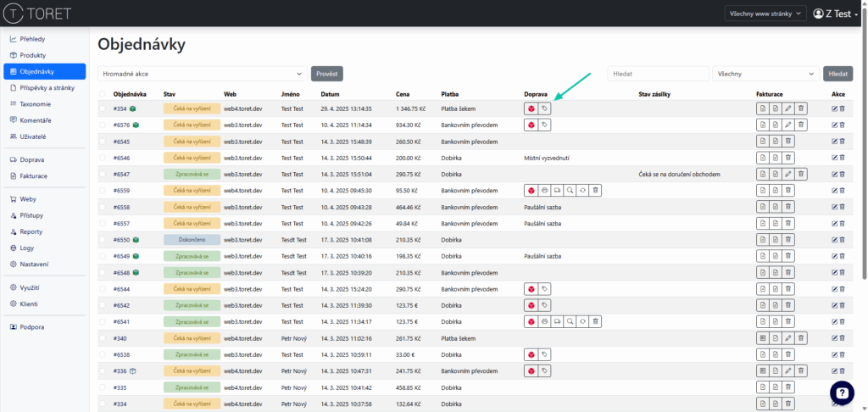Check the checkbox for order #6576
Screen dimensions: 868x412
tap(102, 125)
